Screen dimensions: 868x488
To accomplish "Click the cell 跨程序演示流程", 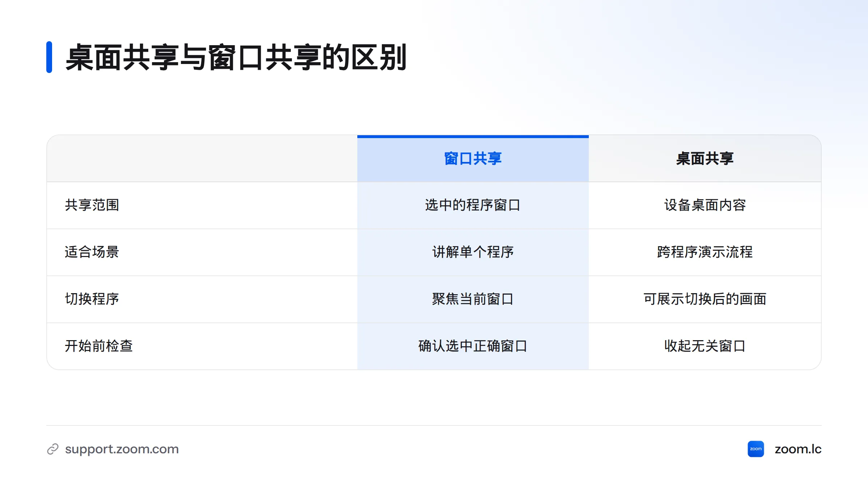I will tap(705, 252).
